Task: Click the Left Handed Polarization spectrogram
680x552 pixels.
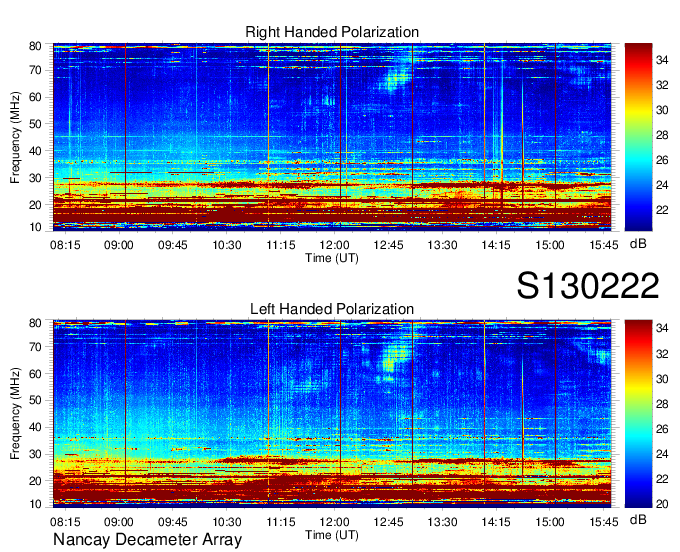Action: 332,414
